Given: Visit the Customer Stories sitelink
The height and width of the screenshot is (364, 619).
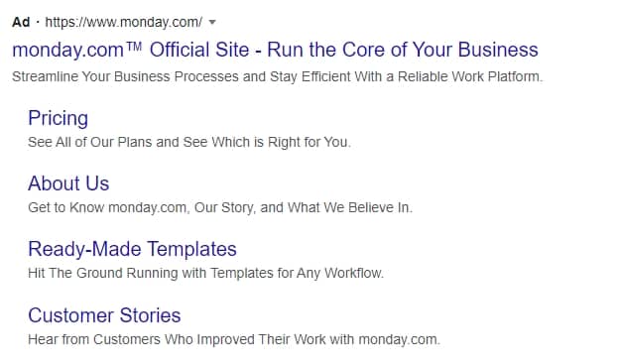Looking at the screenshot, I should (x=104, y=315).
